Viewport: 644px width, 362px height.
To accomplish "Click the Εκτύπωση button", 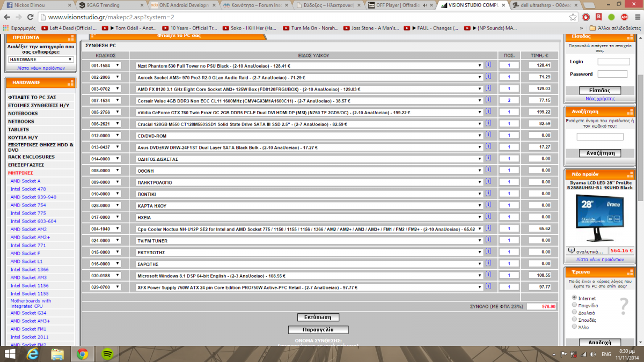I will (x=318, y=317).
